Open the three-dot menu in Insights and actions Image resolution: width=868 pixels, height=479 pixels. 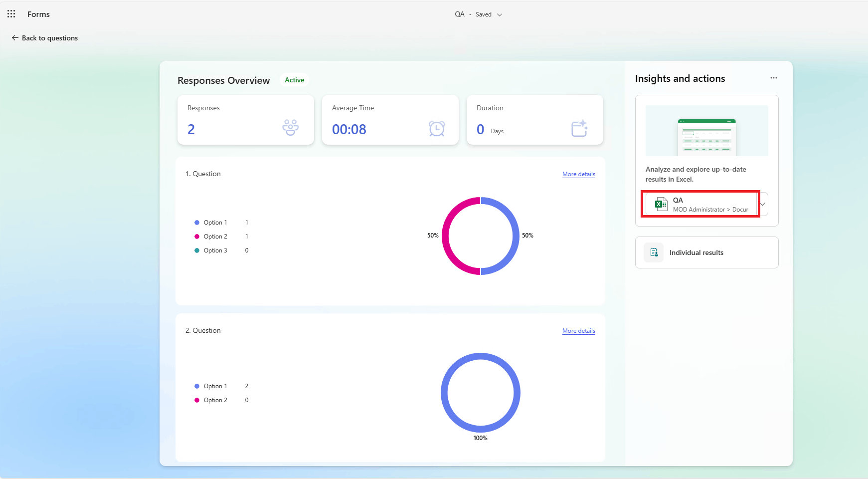(773, 78)
